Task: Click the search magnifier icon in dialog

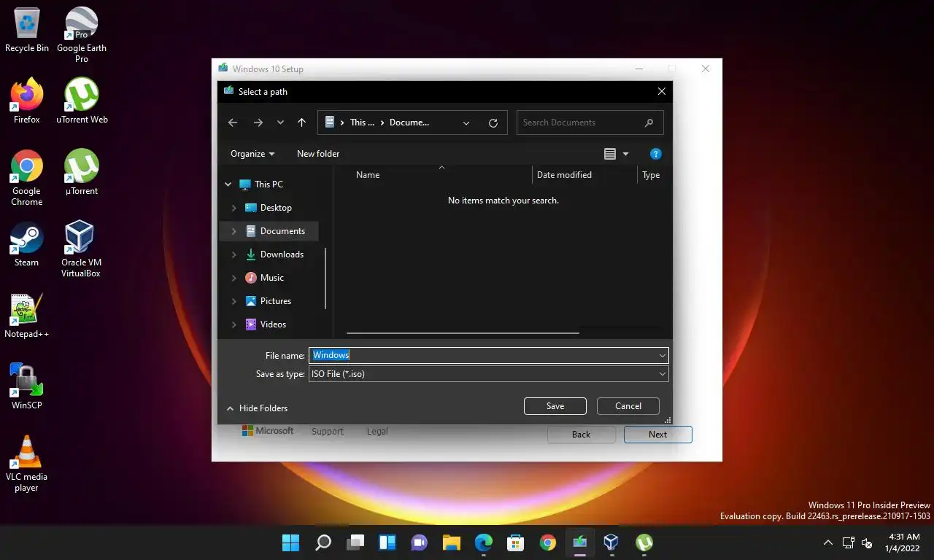Action: (649, 122)
